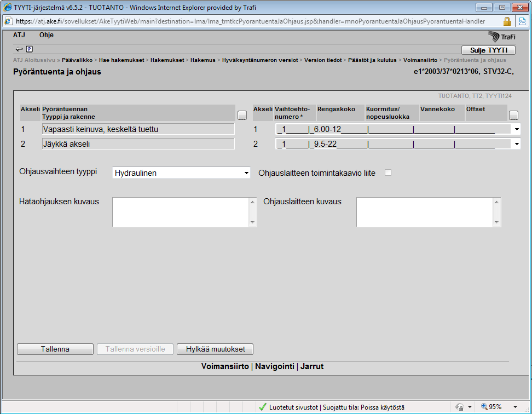Go to Voimansiirto bottom navigation link
This screenshot has height=414, width=532.
[225, 366]
